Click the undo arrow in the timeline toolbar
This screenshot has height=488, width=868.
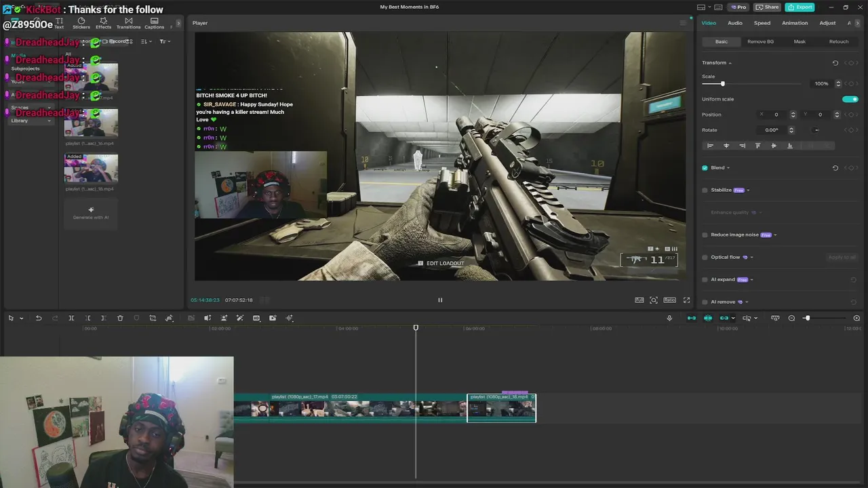pos(39,318)
